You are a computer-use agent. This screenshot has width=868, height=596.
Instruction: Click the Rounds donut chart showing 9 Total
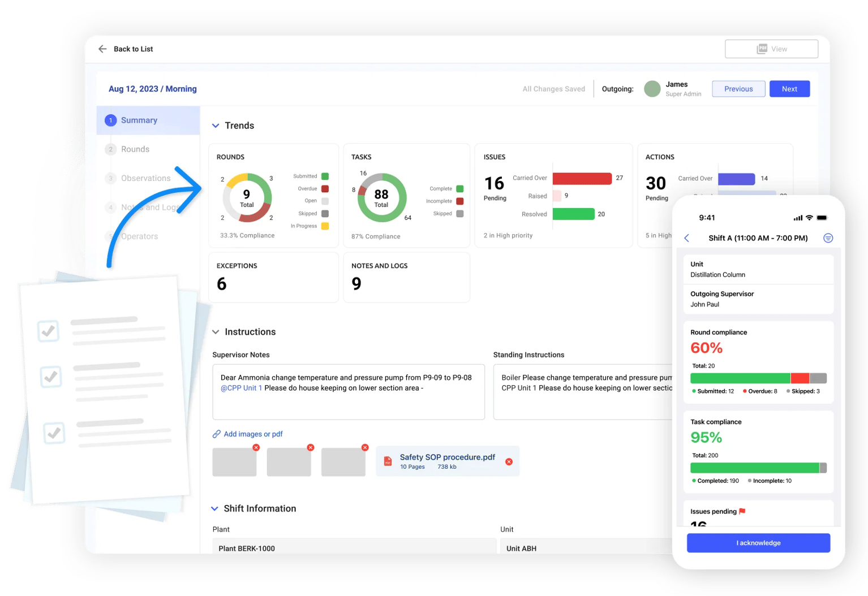pyautogui.click(x=247, y=198)
